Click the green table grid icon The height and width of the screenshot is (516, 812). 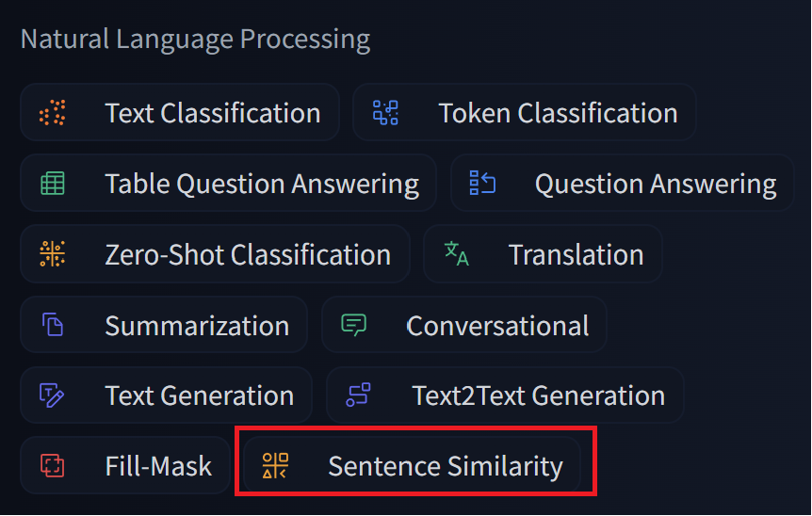pyautogui.click(x=53, y=184)
